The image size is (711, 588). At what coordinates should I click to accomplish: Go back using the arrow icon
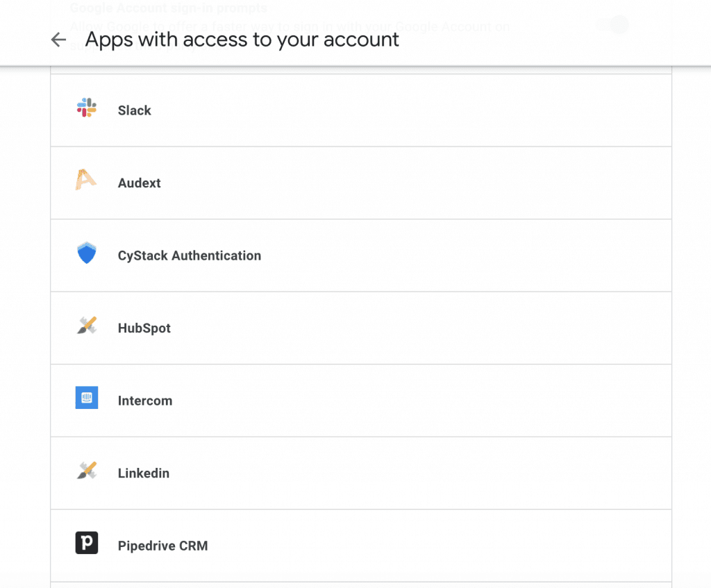58,40
